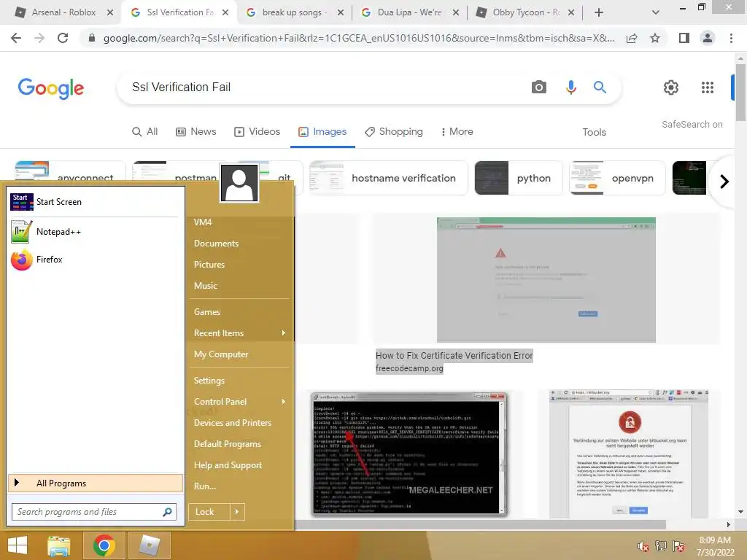Show next suggestion chips with arrow
This screenshot has height=560, width=747.
pos(724,182)
